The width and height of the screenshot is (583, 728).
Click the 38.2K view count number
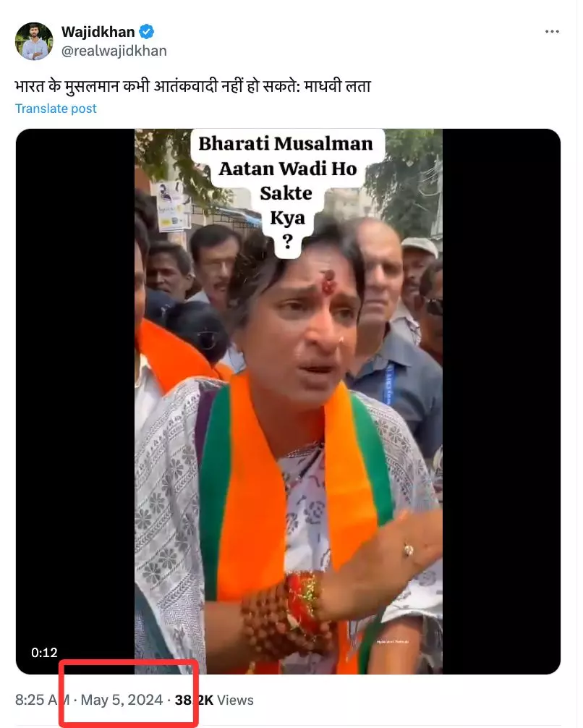click(194, 700)
